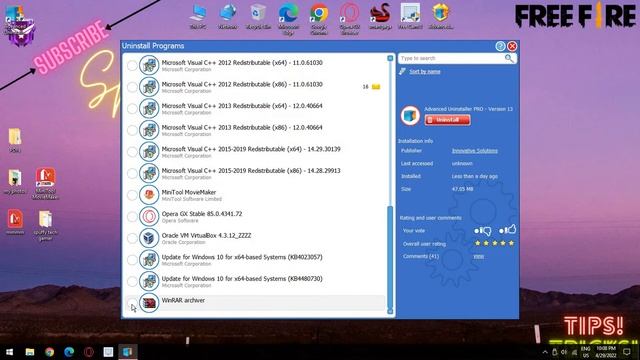Click the Opera GX icon in program list
This screenshot has width=640, height=360.
pos(149,216)
